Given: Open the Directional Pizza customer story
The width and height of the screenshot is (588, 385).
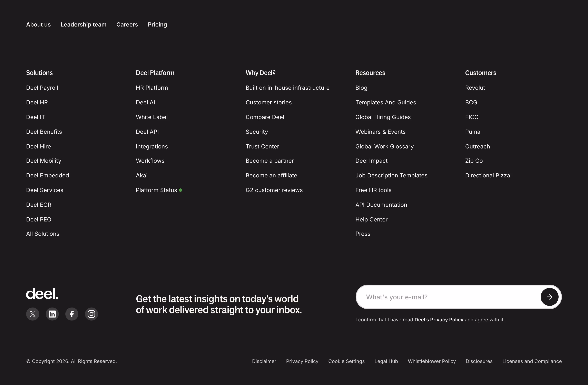Looking at the screenshot, I should pyautogui.click(x=487, y=175).
